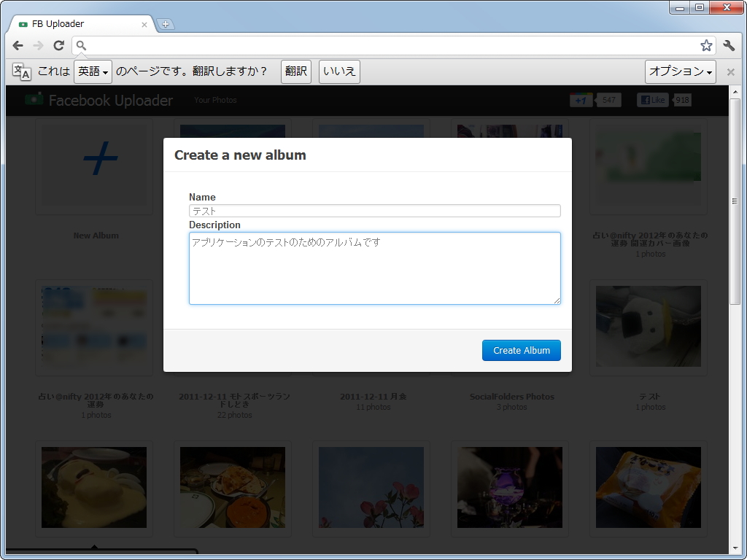Maximize the browser window
The image size is (747, 560).
pyautogui.click(x=700, y=7)
